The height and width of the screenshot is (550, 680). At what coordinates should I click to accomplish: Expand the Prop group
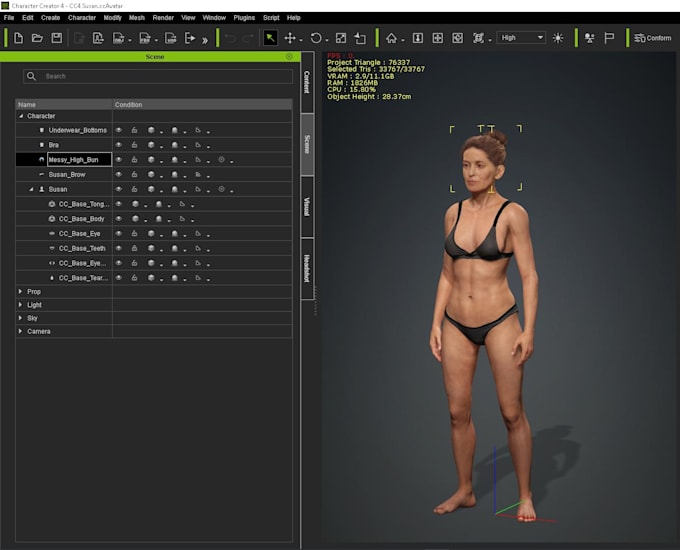tap(20, 291)
